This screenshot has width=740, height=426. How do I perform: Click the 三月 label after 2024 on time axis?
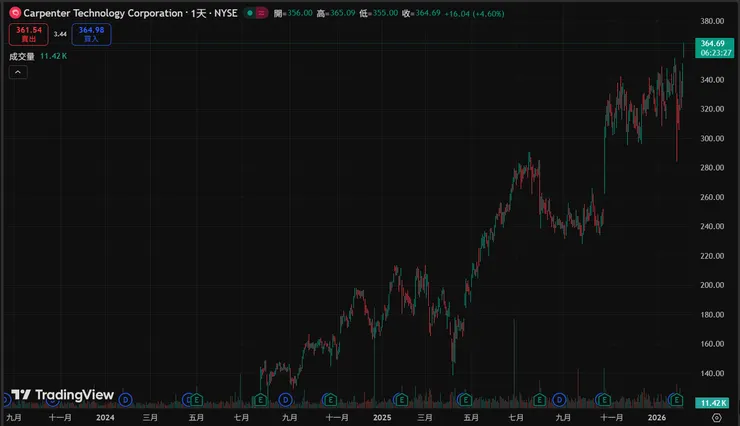point(150,418)
